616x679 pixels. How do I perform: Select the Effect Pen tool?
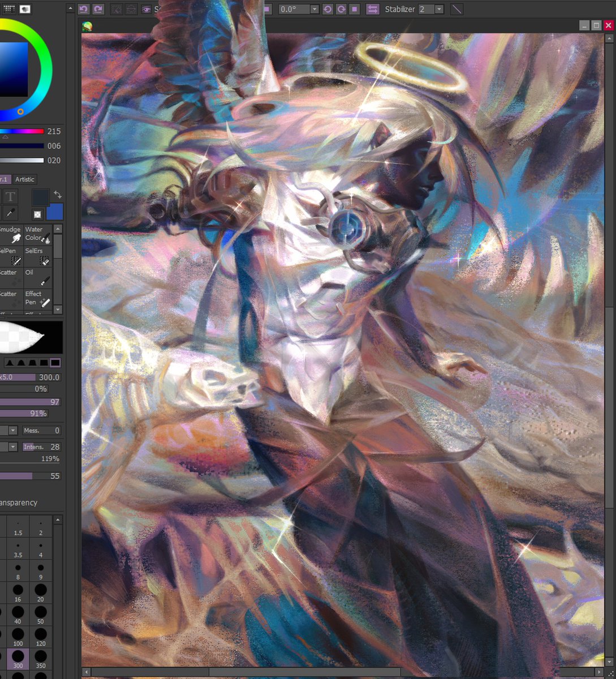pos(37,299)
